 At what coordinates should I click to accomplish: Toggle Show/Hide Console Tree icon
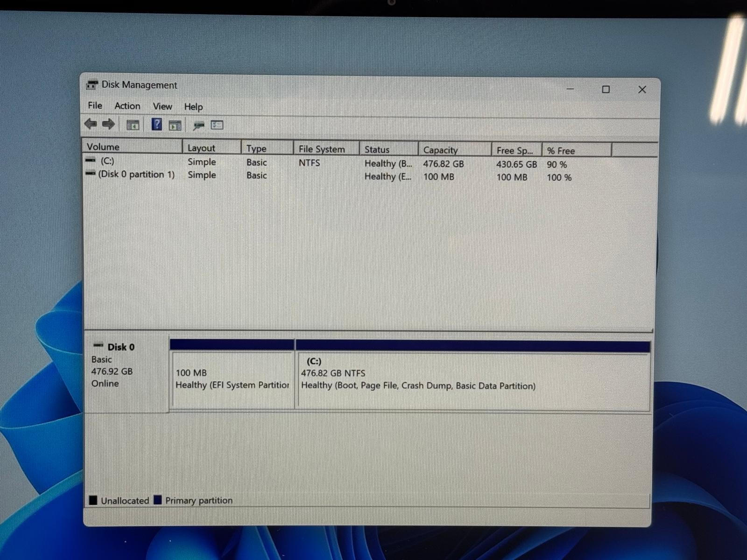tap(133, 125)
